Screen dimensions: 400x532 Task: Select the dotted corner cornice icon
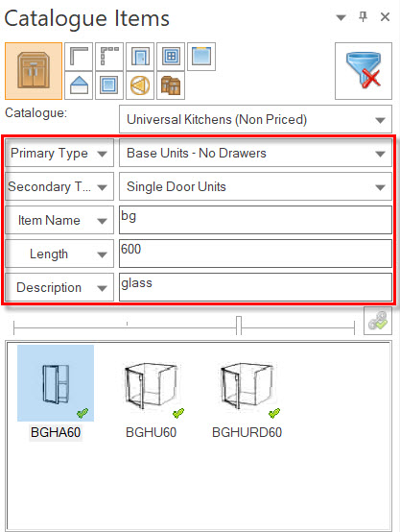109,57
